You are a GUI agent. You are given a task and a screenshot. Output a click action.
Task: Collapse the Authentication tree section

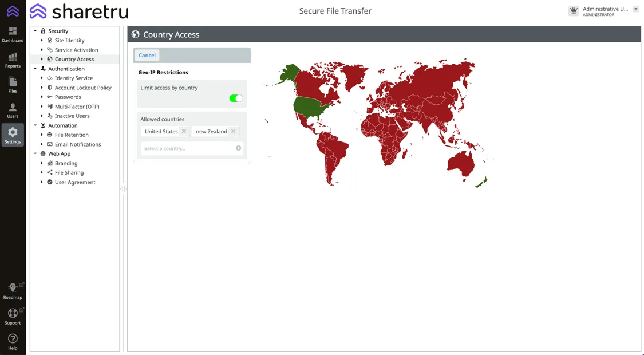(35, 69)
